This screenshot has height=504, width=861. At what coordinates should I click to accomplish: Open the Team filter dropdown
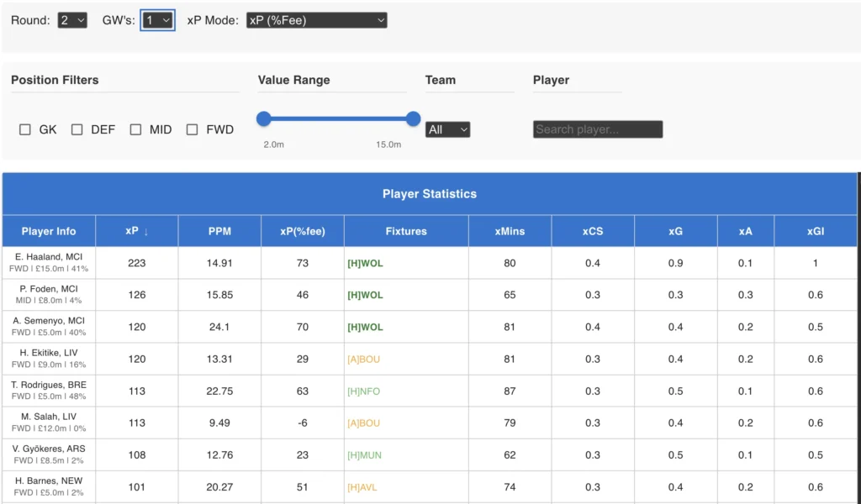[447, 129]
